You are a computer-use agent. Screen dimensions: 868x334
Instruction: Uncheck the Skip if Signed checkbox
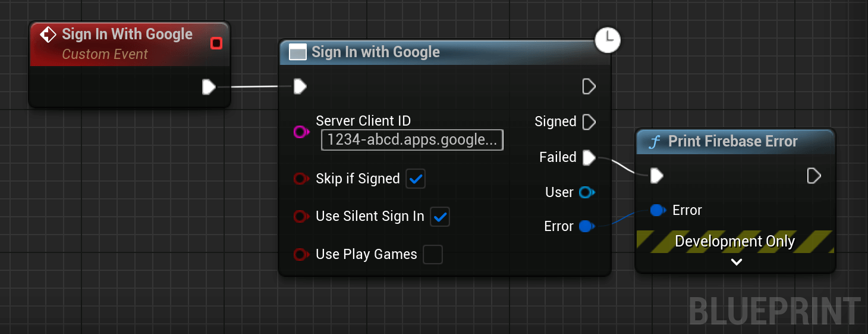pyautogui.click(x=416, y=179)
